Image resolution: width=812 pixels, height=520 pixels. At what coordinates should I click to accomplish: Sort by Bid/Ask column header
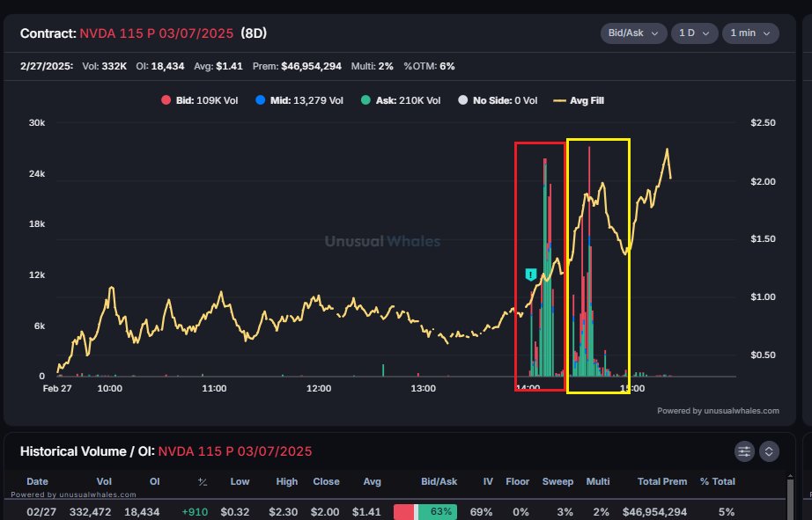coord(439,481)
